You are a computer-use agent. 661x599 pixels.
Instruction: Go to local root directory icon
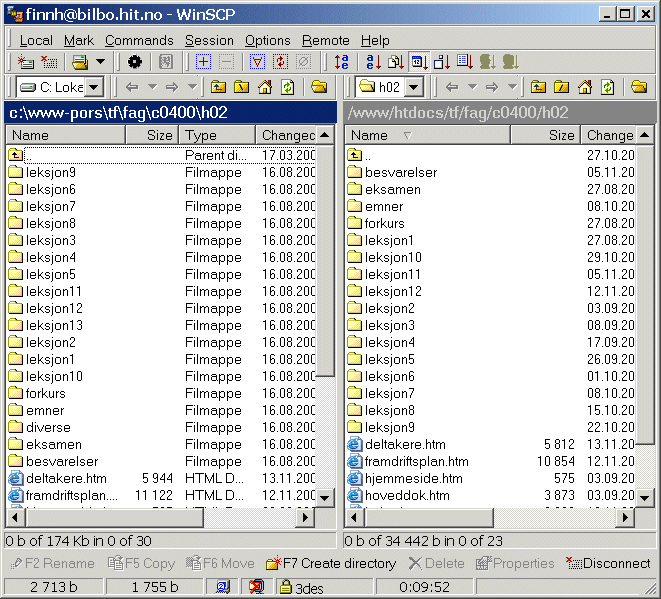click(242, 87)
